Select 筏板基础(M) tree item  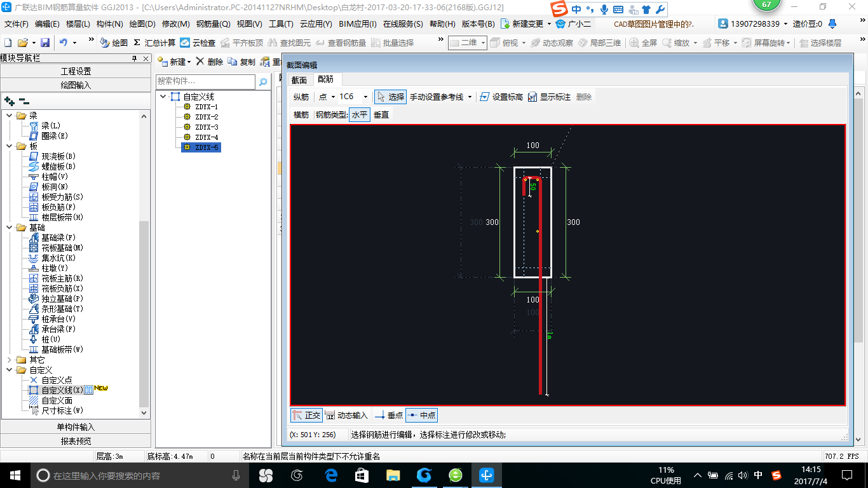[x=62, y=248]
